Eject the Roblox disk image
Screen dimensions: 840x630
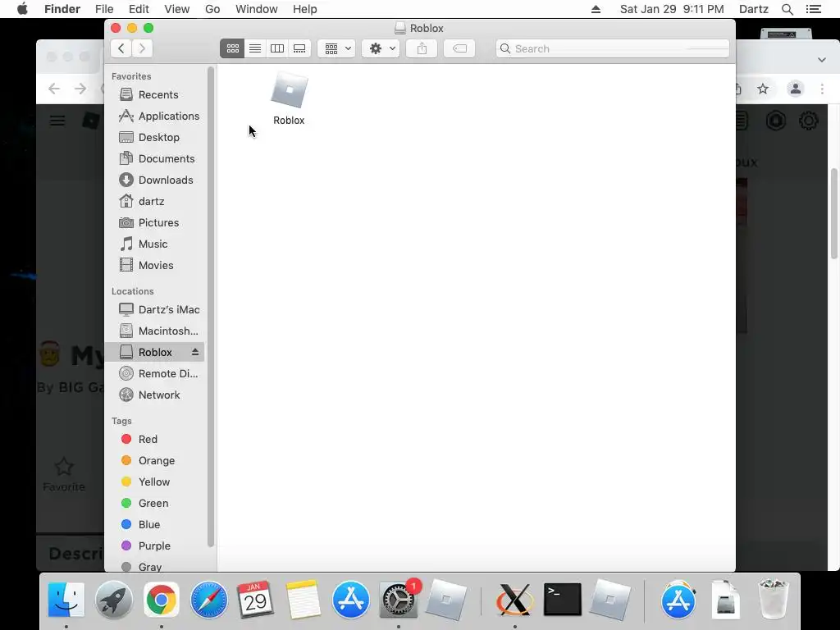tap(195, 352)
